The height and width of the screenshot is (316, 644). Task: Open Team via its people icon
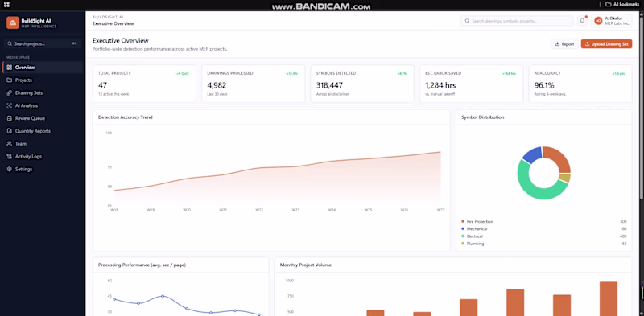coord(10,144)
